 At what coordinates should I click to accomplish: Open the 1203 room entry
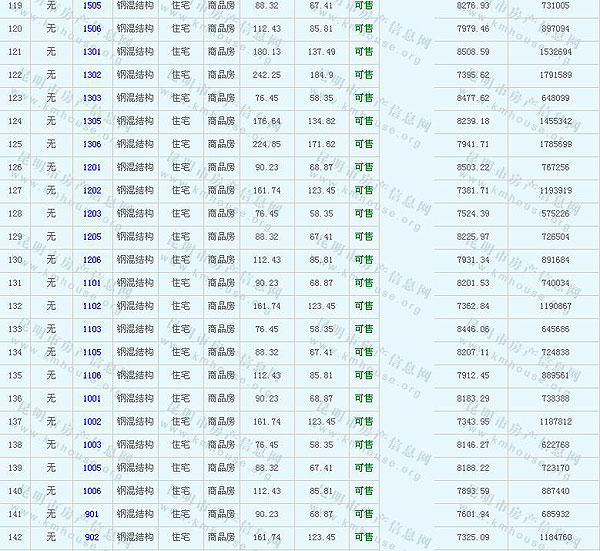click(92, 213)
